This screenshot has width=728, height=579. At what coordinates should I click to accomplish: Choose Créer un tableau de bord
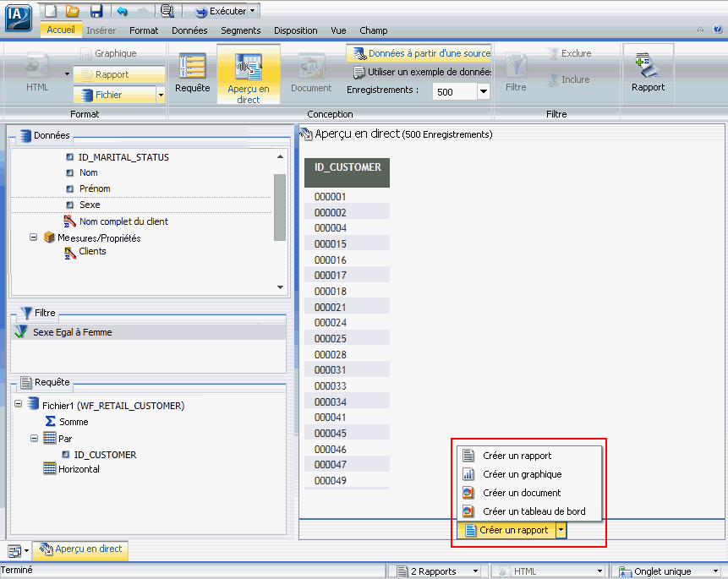[529, 511]
